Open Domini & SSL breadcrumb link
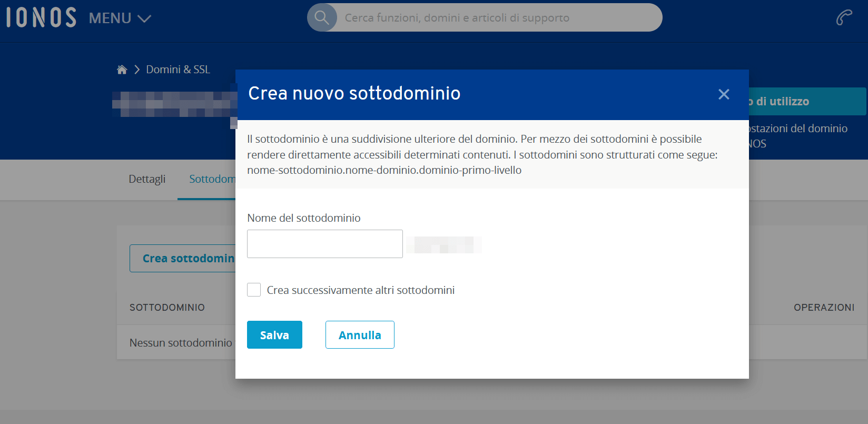The image size is (868, 424). click(177, 70)
